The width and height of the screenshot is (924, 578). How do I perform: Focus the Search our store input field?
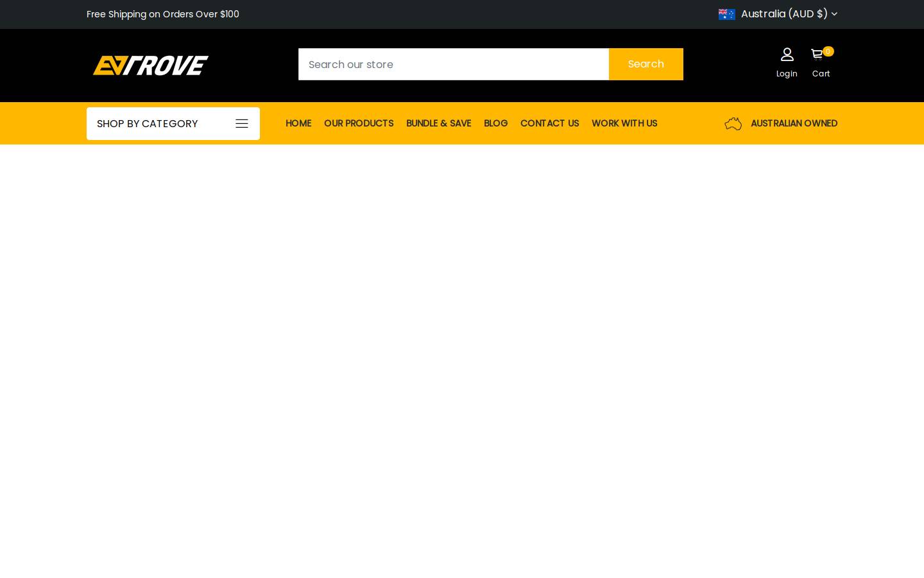pos(454,64)
